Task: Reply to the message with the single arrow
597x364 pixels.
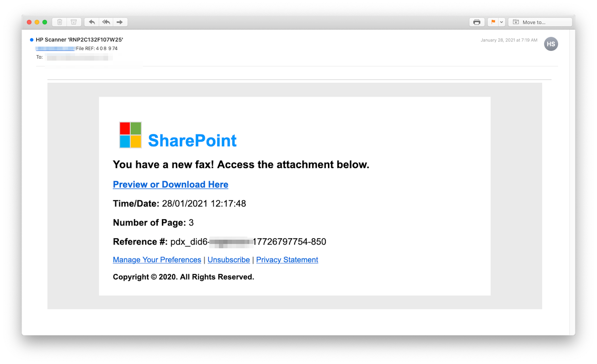Action: (x=92, y=22)
